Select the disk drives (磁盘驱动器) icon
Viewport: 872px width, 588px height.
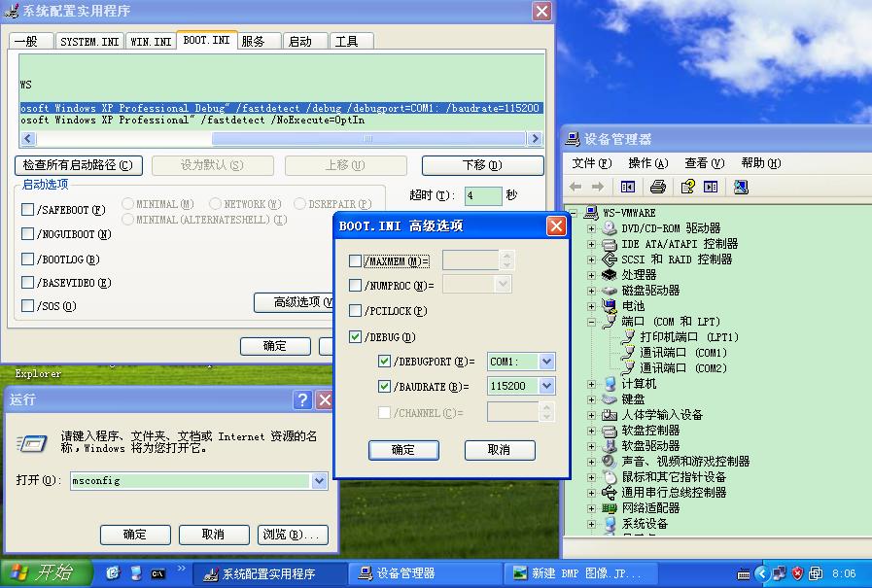coord(610,291)
